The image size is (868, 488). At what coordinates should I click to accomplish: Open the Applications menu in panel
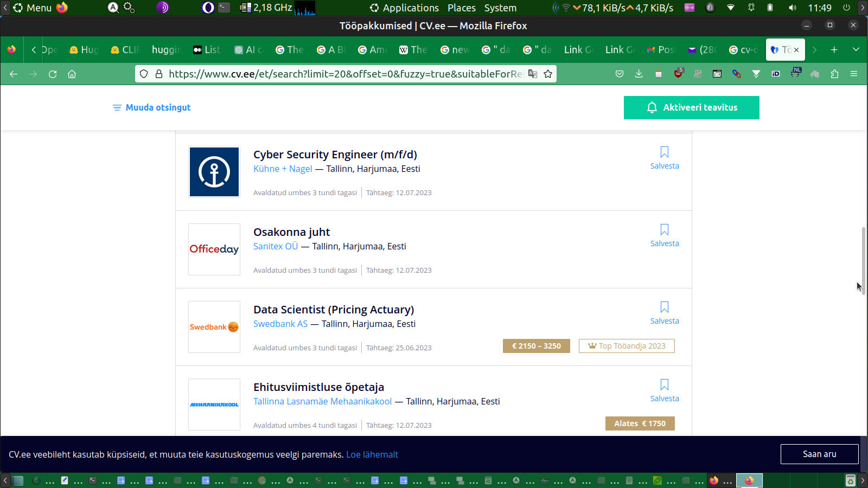click(x=404, y=8)
